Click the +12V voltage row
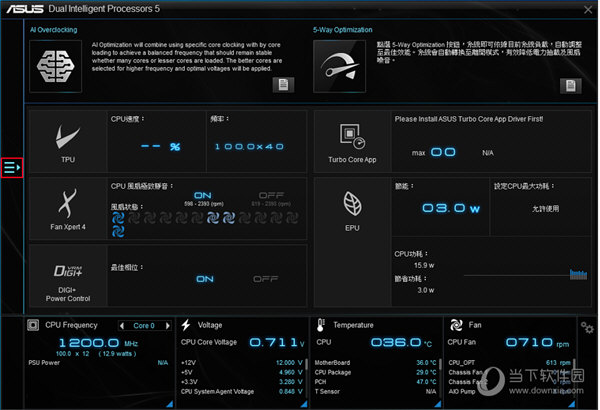Screen dimensions: 600x410 (242, 363)
